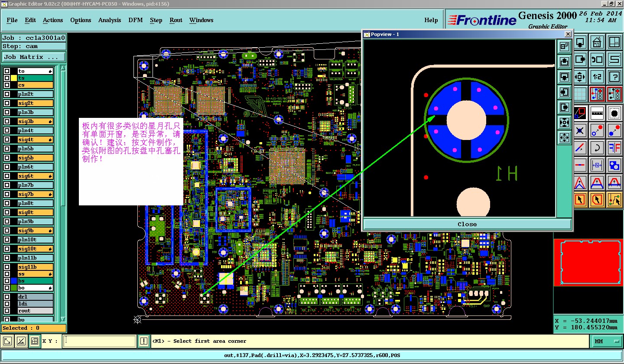Click the dimension resize icon
Screen dimensions: 624x364
point(597,165)
